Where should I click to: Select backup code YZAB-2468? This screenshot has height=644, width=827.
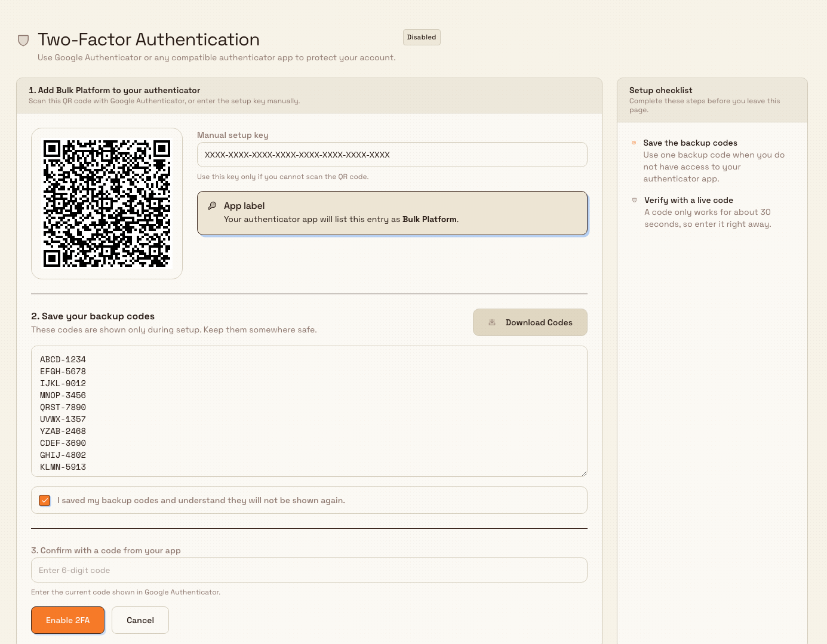(x=63, y=431)
